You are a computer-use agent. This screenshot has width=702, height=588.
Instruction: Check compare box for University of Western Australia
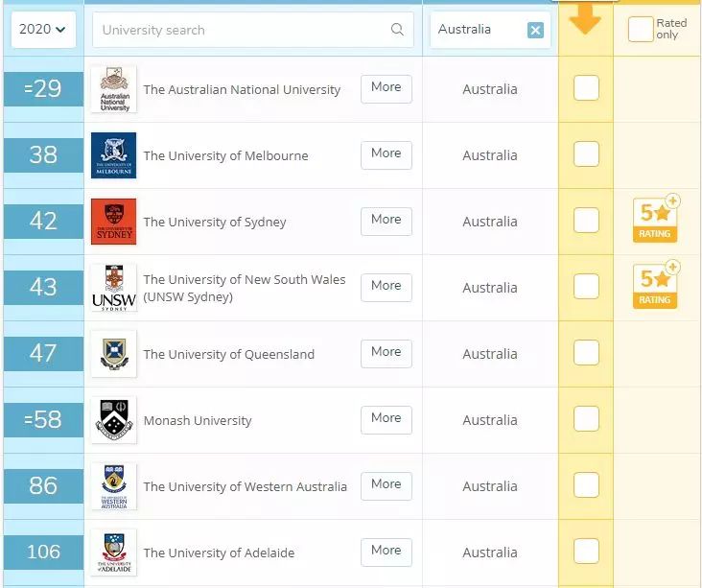coord(586,485)
